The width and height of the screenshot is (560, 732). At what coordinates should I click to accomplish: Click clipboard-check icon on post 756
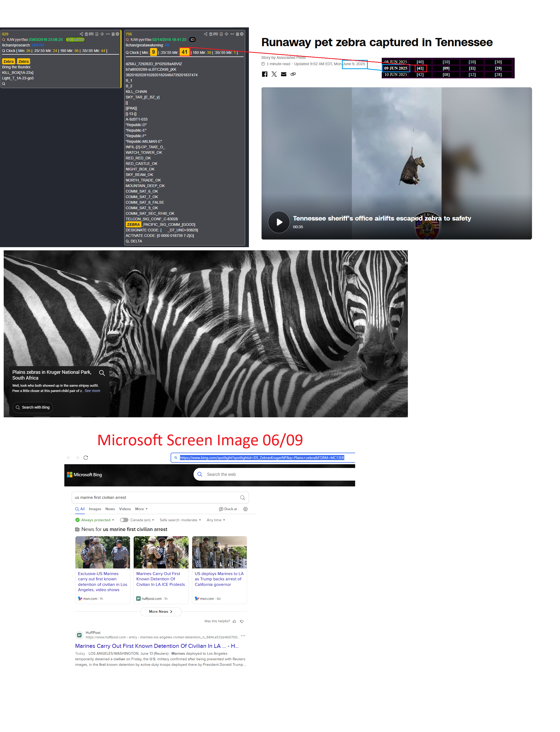(x=211, y=34)
